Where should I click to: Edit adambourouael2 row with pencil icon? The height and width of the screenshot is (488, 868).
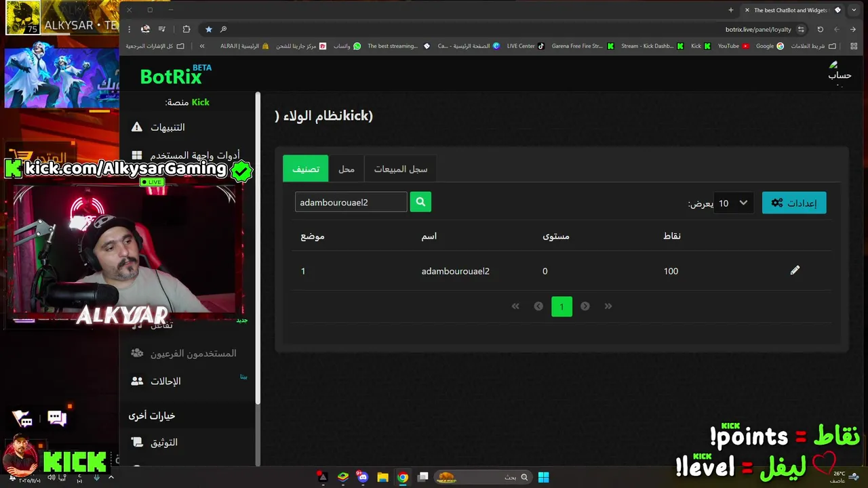point(795,270)
